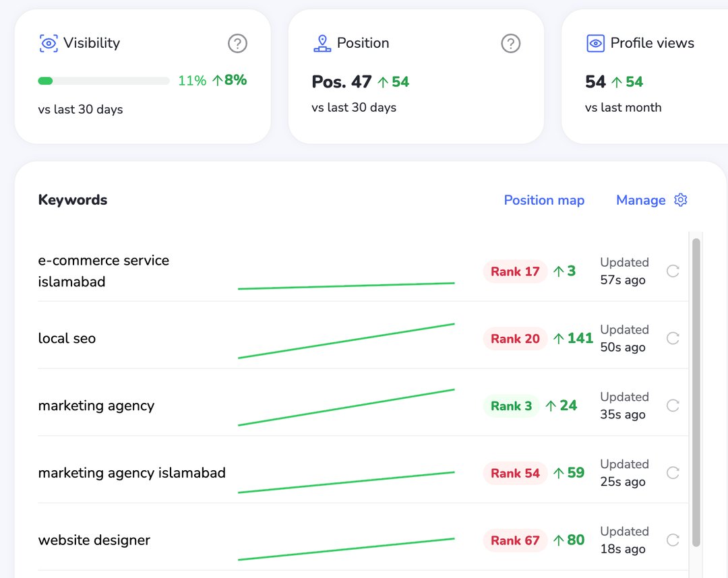Select the 'local seo' keyword row
Image resolution: width=728 pixels, height=578 pixels.
67,338
